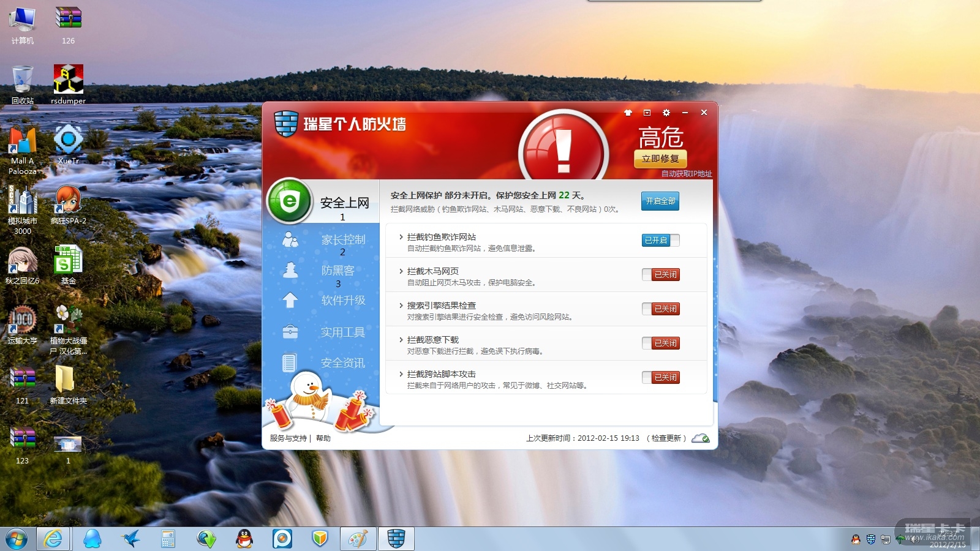
Task: Expand the 拦截钓鱼欺诈网站 chevron
Action: [x=401, y=237]
